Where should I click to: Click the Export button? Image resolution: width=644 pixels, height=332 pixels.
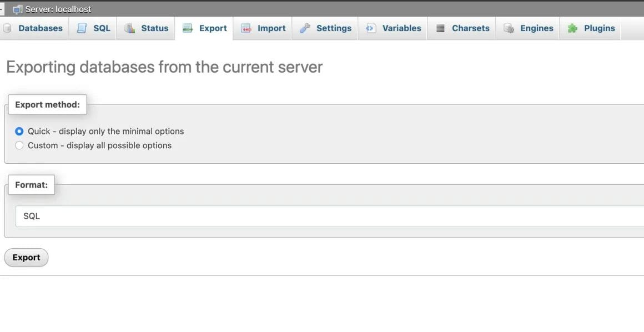pyautogui.click(x=26, y=257)
